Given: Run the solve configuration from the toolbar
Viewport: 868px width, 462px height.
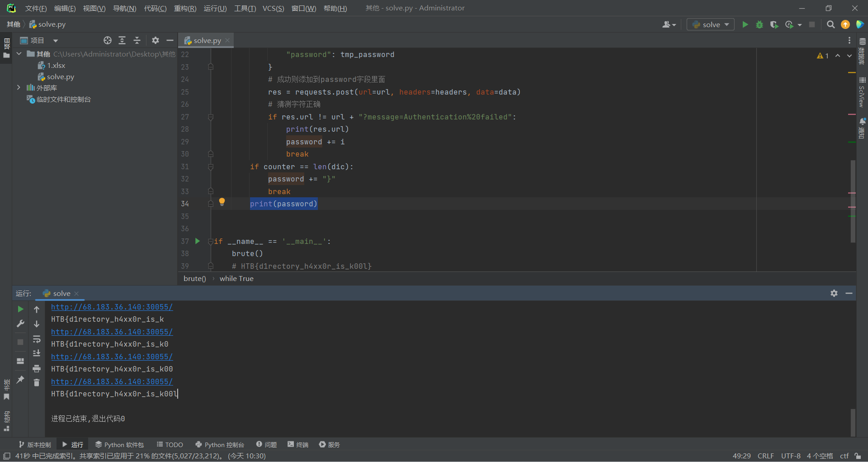Looking at the screenshot, I should [x=745, y=24].
